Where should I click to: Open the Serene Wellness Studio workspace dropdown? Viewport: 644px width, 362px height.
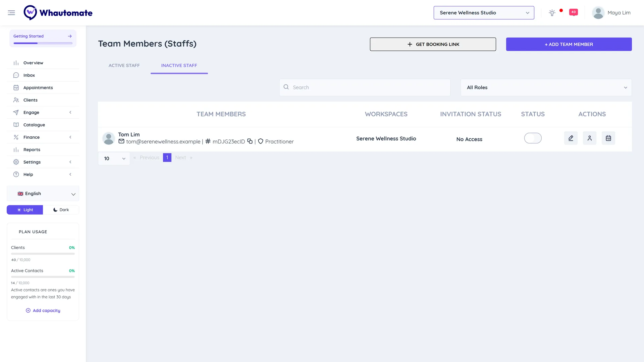tap(484, 13)
